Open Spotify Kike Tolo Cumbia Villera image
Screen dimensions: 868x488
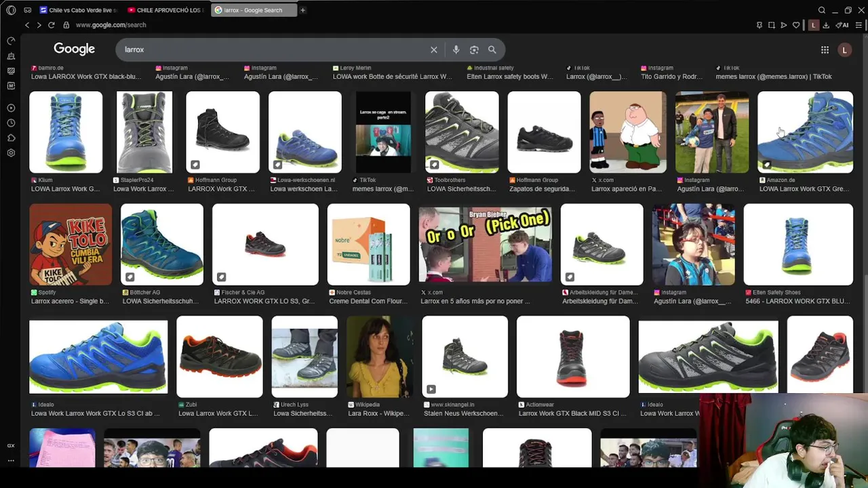click(71, 245)
